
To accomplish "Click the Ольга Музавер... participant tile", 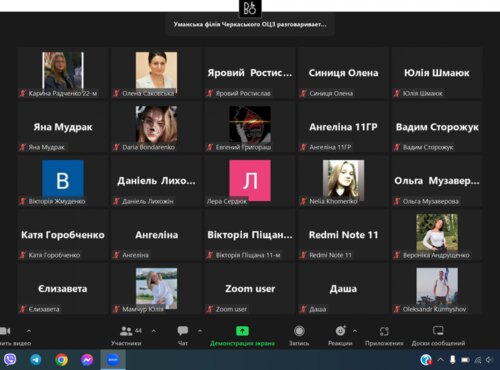I will point(437,181).
